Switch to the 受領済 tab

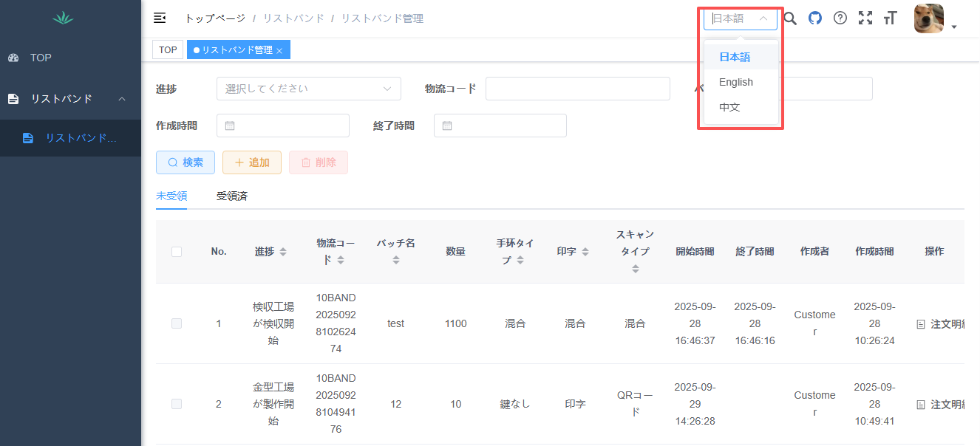tap(232, 196)
